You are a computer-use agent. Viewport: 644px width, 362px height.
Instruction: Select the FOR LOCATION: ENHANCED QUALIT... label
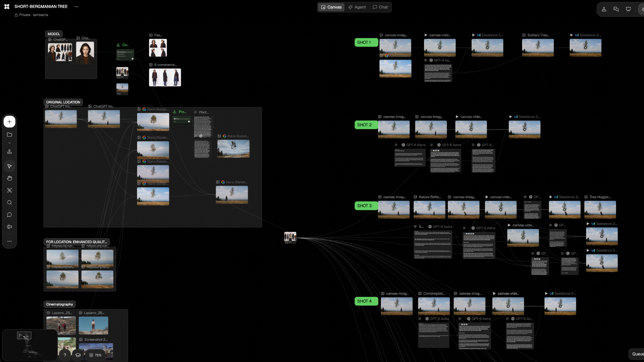76,242
